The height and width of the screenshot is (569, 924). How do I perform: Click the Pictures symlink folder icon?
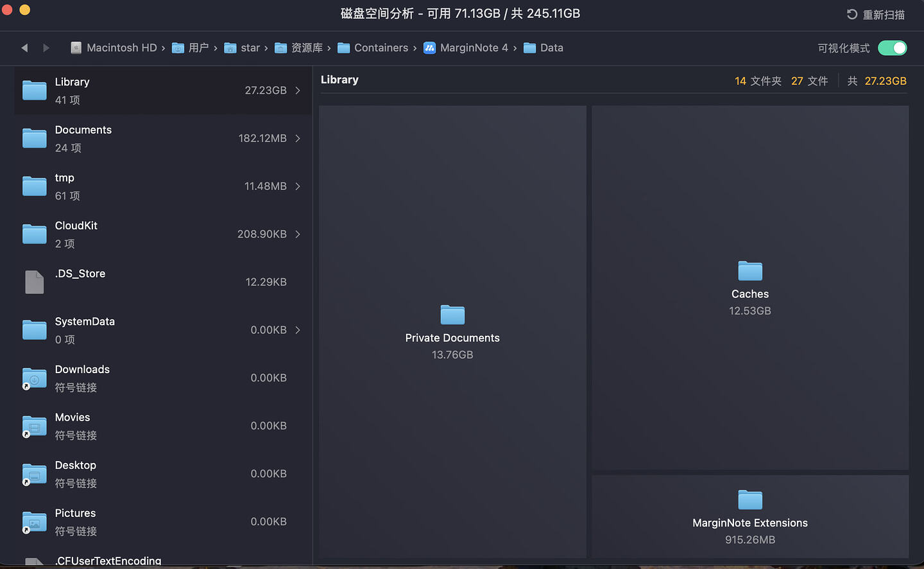[x=35, y=522]
